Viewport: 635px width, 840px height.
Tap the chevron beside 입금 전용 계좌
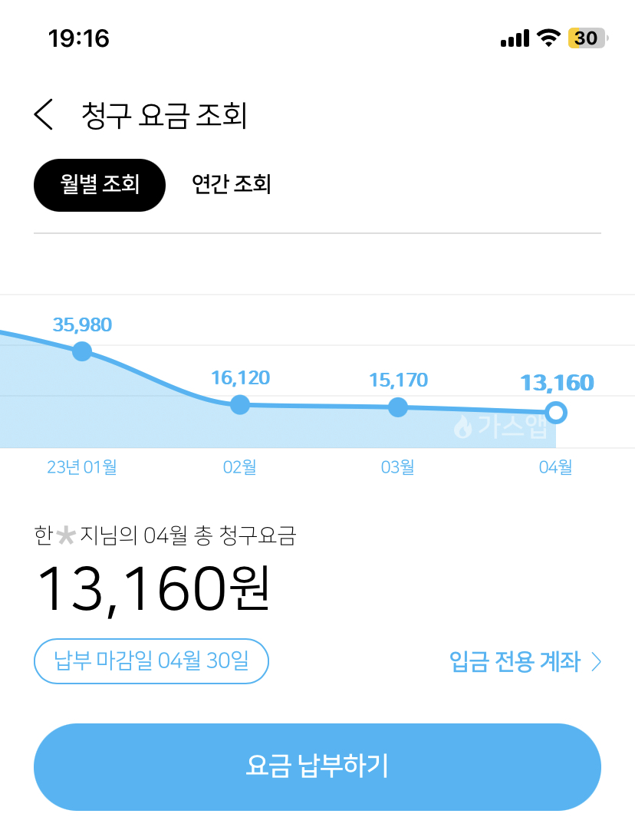(x=596, y=662)
